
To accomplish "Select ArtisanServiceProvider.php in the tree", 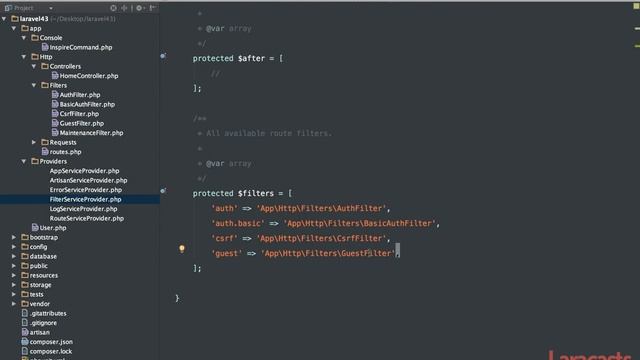I will tap(89, 180).
